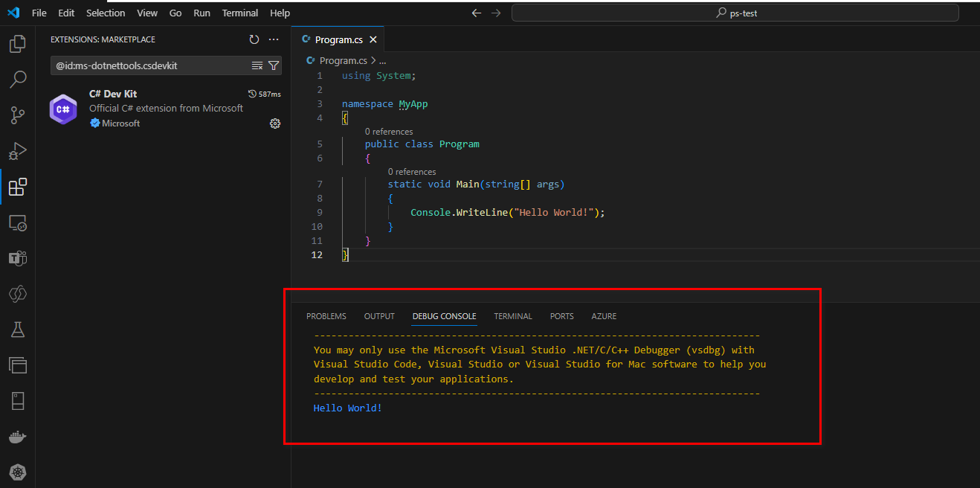Click the "namespace MyApp" code line
The width and height of the screenshot is (980, 488).
pyautogui.click(x=385, y=104)
